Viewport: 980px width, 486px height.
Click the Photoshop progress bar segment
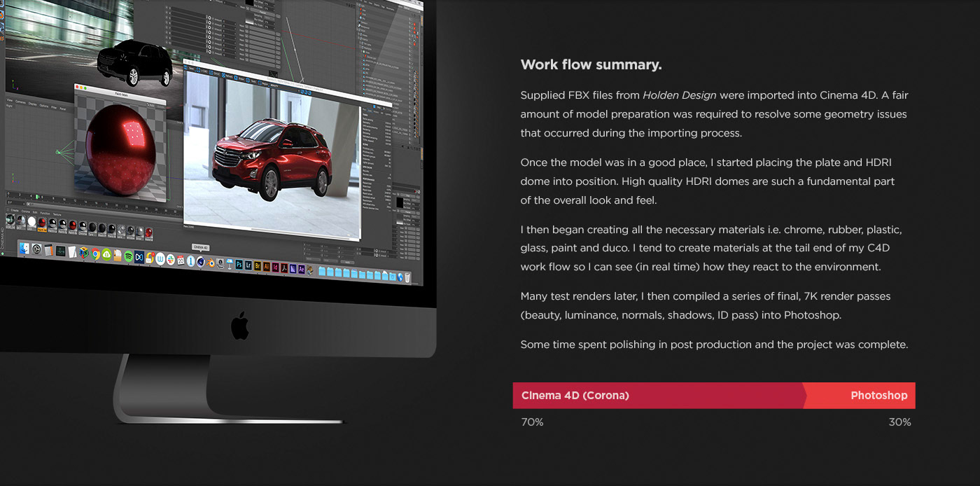pos(861,395)
